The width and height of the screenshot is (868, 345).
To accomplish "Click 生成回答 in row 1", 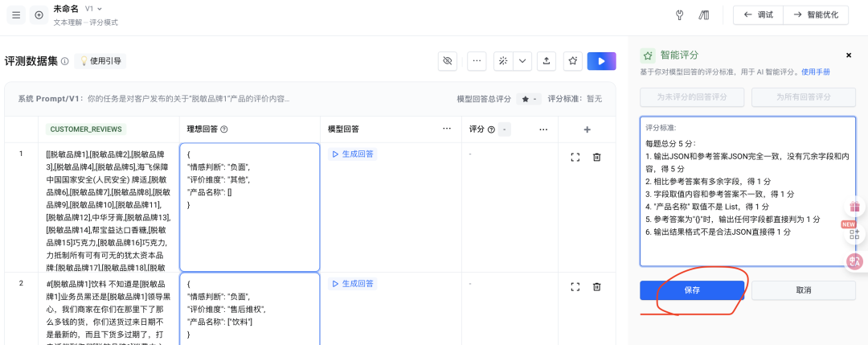I will (353, 154).
